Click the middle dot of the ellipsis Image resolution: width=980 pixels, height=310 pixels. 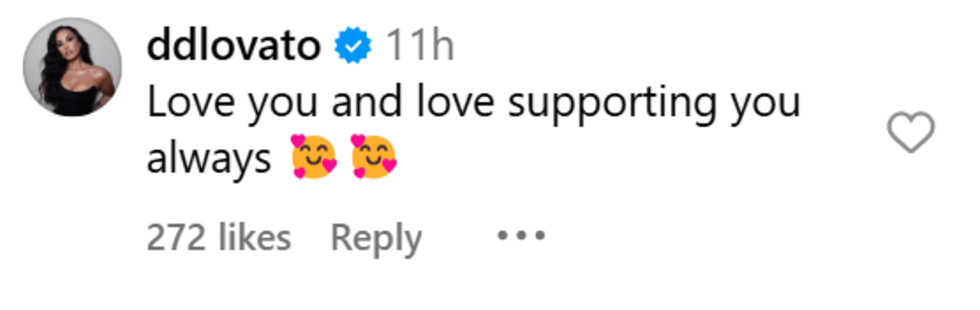point(521,235)
